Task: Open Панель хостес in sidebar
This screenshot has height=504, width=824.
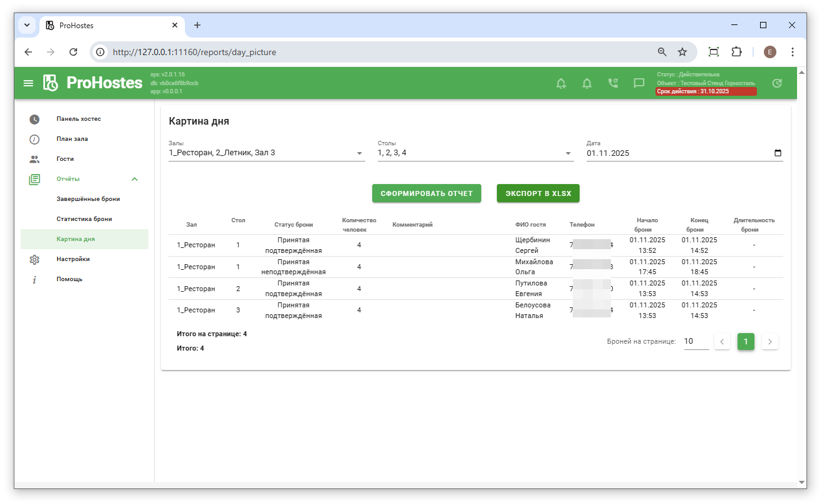Action: tap(78, 119)
